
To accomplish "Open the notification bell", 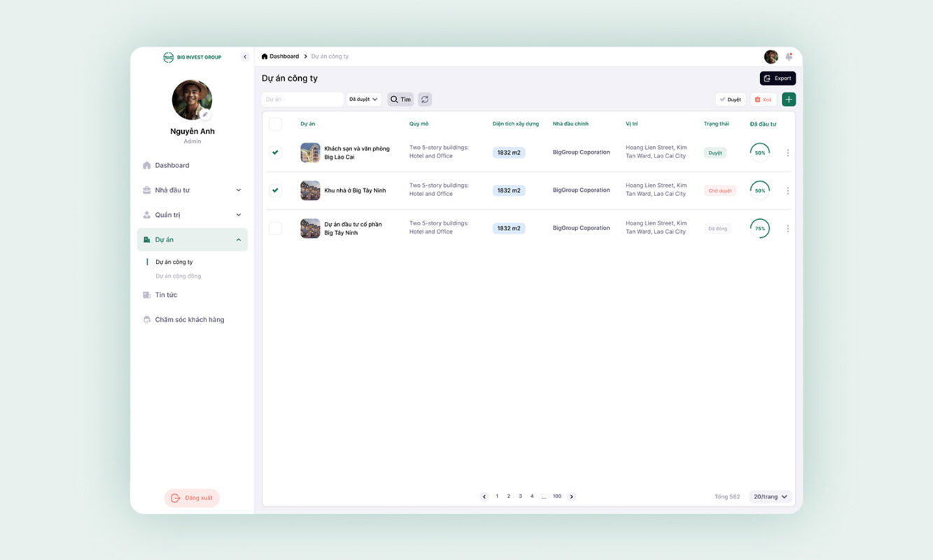I will coord(789,57).
